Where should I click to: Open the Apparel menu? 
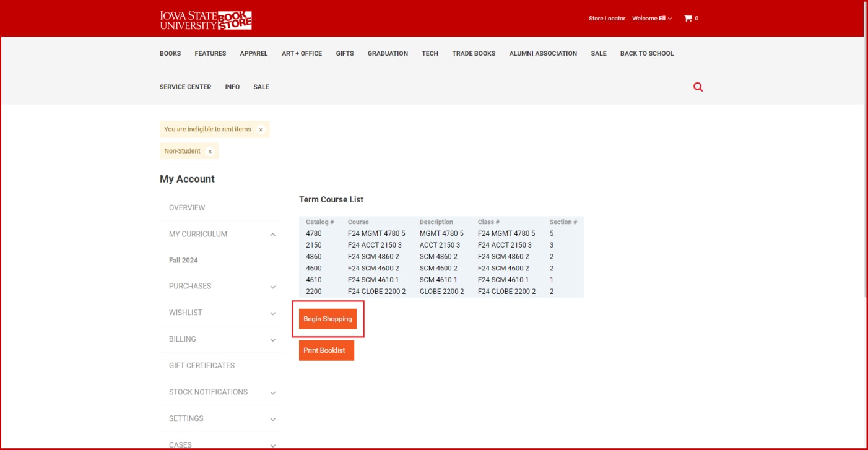[x=254, y=53]
